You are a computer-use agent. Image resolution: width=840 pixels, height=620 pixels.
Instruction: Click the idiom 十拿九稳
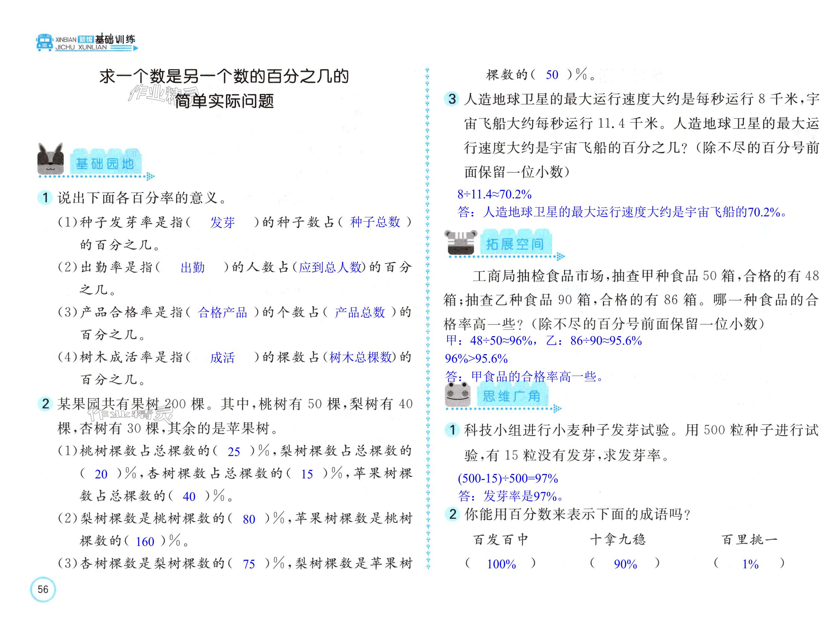[618, 540]
